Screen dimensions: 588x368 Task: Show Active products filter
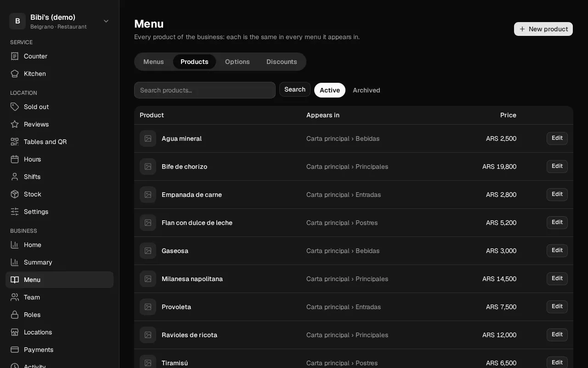tap(330, 90)
